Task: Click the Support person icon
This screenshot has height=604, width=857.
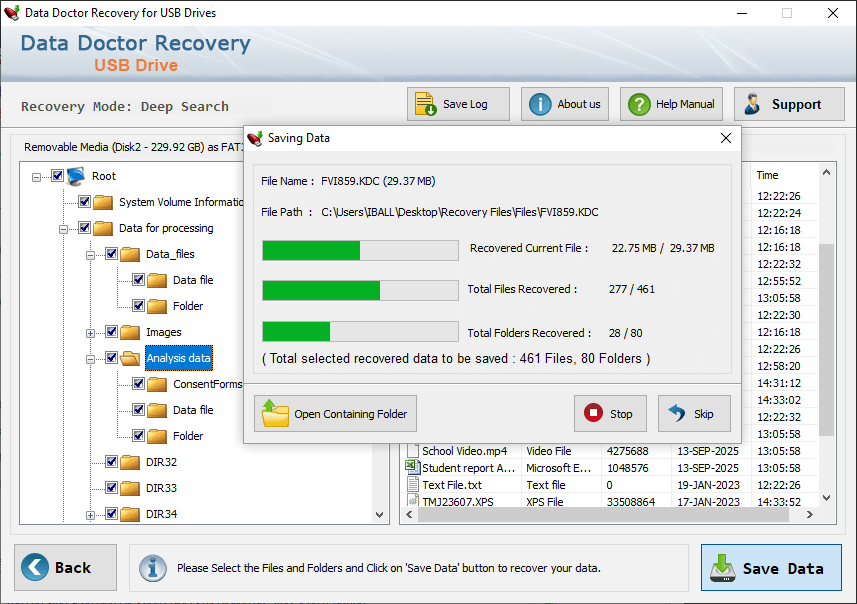Action: coord(753,104)
